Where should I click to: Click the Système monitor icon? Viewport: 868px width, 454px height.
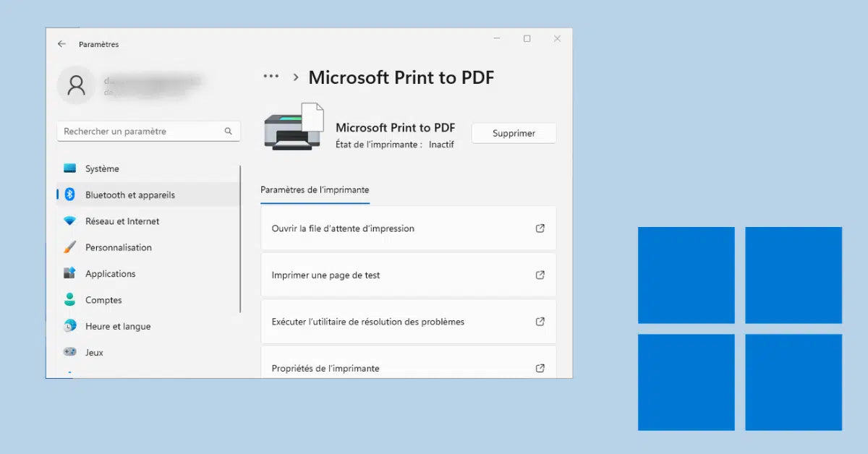pos(69,168)
